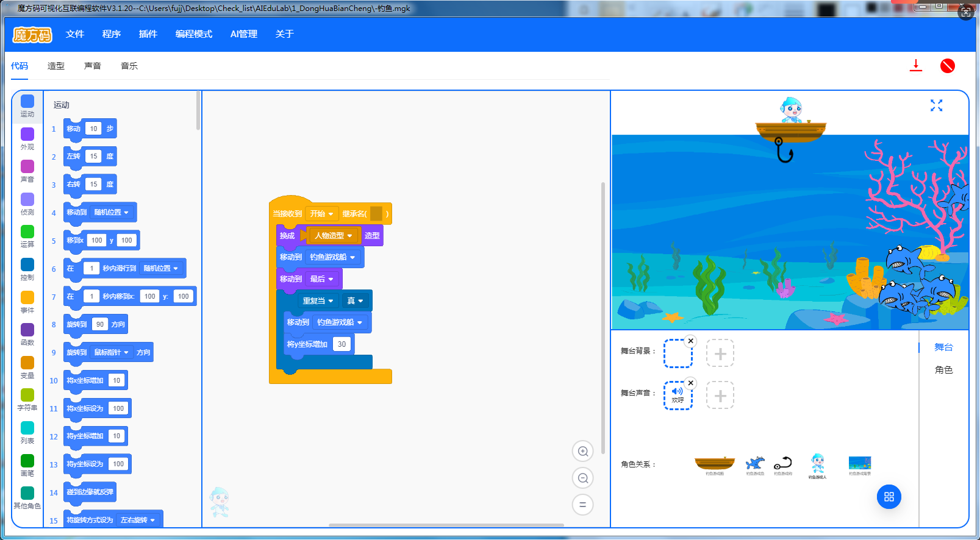
Task: Click the red stop icon
Action: click(x=948, y=66)
